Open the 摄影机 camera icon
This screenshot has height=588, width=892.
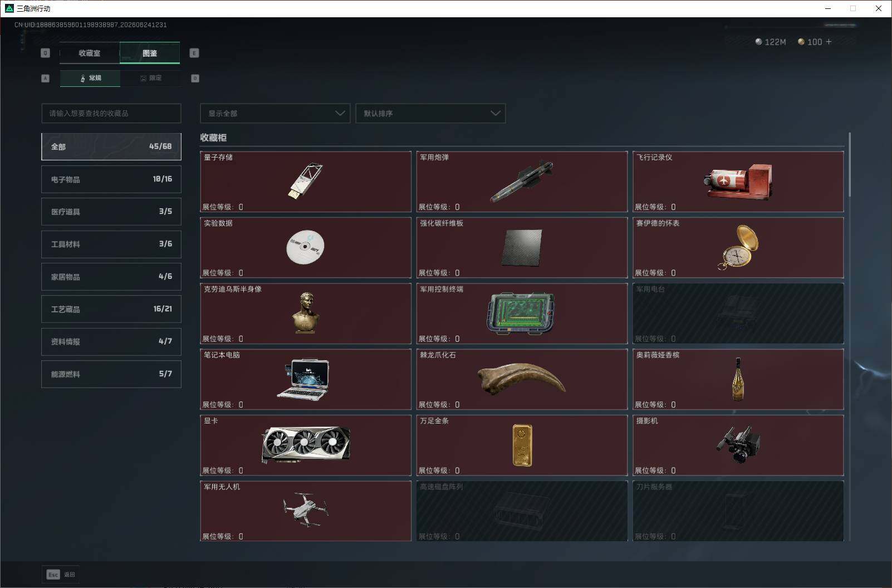tap(738, 444)
